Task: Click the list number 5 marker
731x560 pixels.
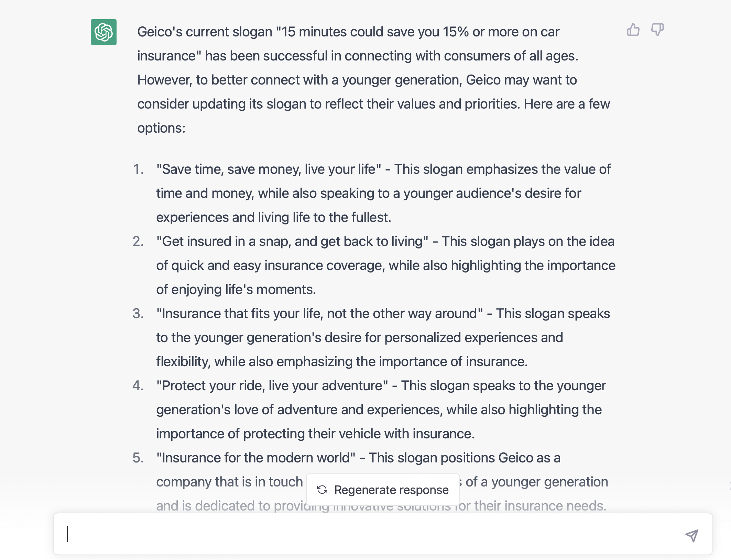Action: [x=138, y=458]
